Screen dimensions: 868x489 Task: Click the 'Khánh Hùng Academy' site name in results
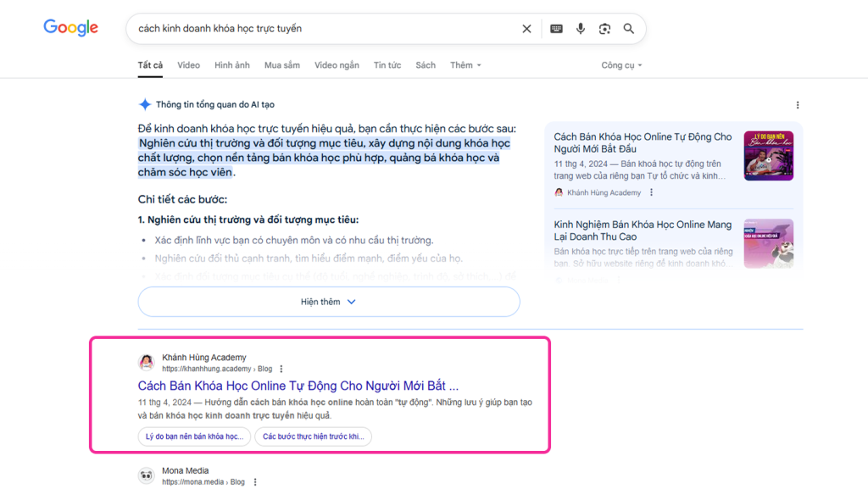pyautogui.click(x=204, y=358)
